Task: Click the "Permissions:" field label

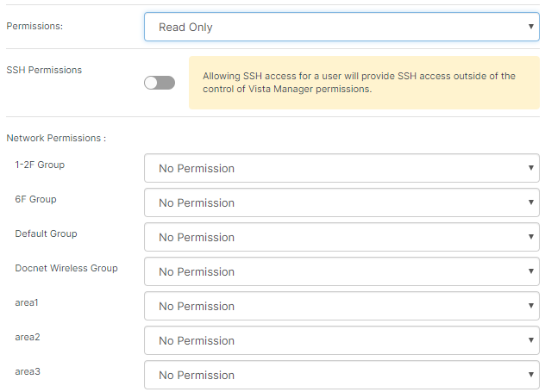Action: click(x=34, y=26)
